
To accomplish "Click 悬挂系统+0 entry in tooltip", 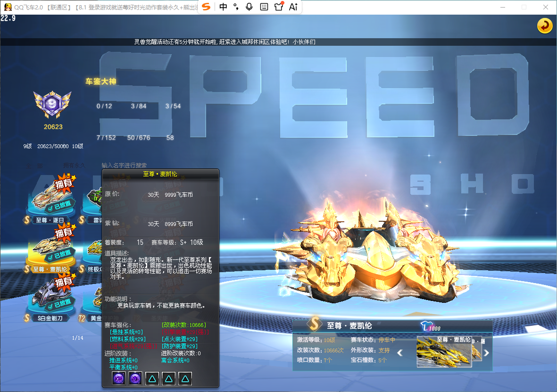I will (x=126, y=332).
